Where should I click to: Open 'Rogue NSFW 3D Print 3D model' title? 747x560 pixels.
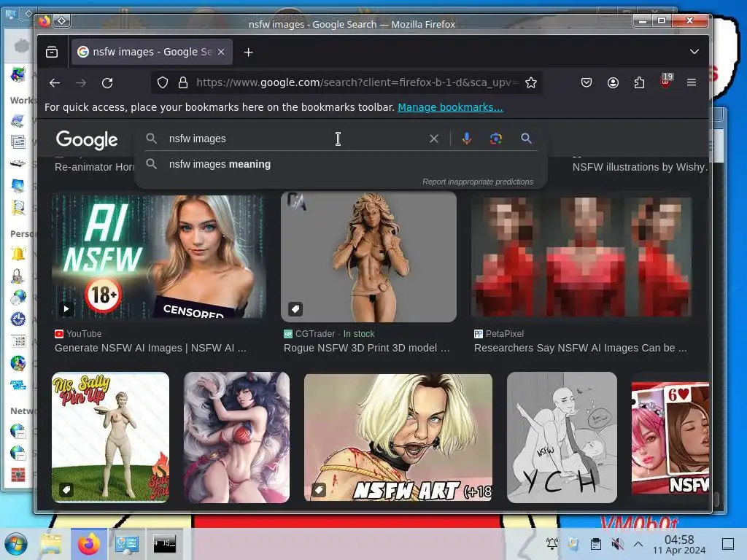[x=367, y=348]
